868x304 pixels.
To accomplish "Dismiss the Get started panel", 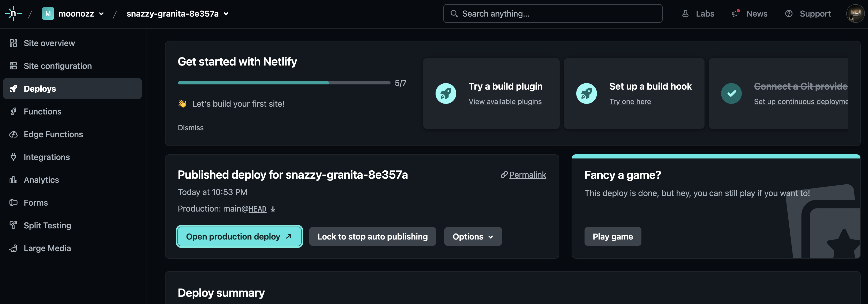I will click(191, 128).
